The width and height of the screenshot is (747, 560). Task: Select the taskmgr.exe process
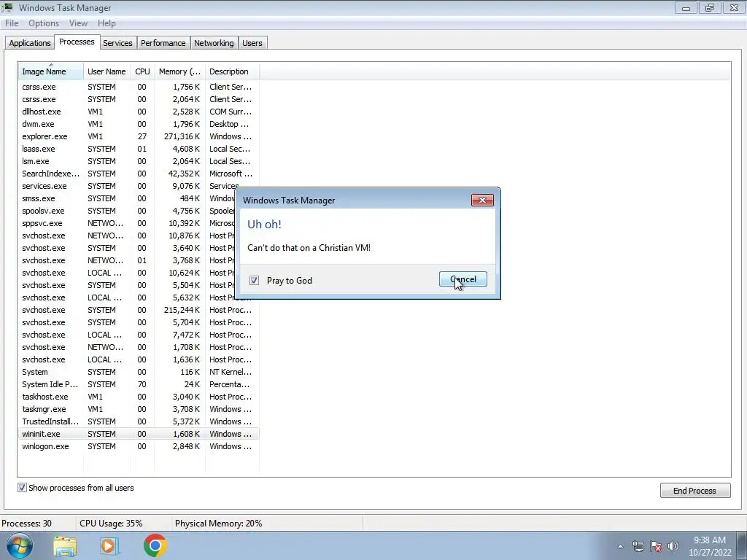point(139,409)
